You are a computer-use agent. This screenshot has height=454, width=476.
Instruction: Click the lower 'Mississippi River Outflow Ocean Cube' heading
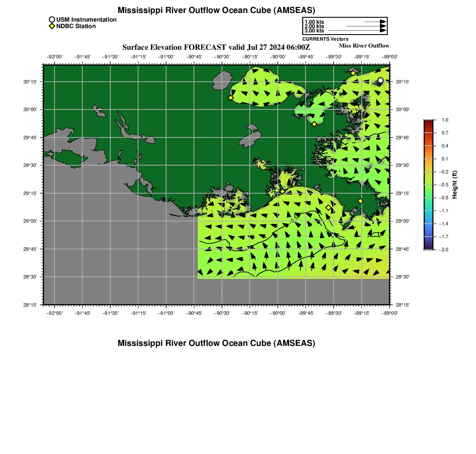coord(216,343)
